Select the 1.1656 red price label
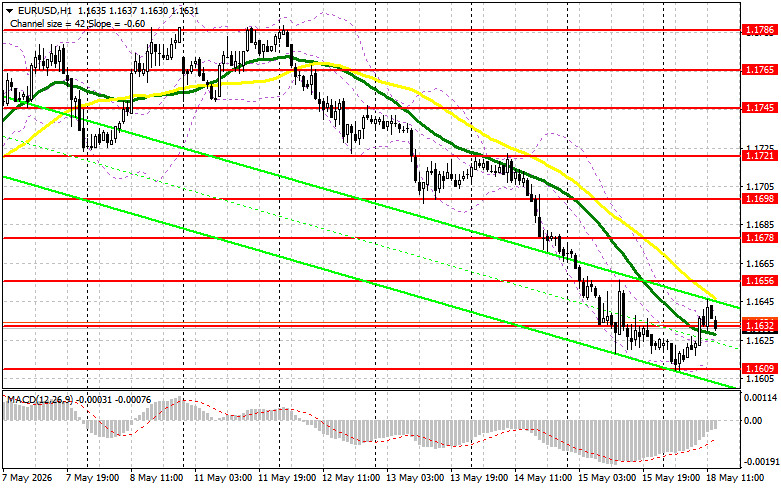The image size is (781, 489). coord(759,281)
